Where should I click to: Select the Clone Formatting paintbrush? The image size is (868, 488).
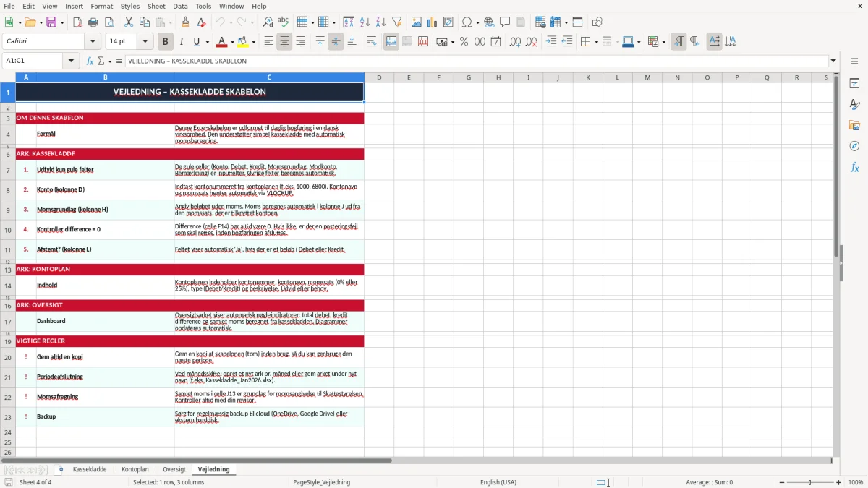(x=186, y=22)
